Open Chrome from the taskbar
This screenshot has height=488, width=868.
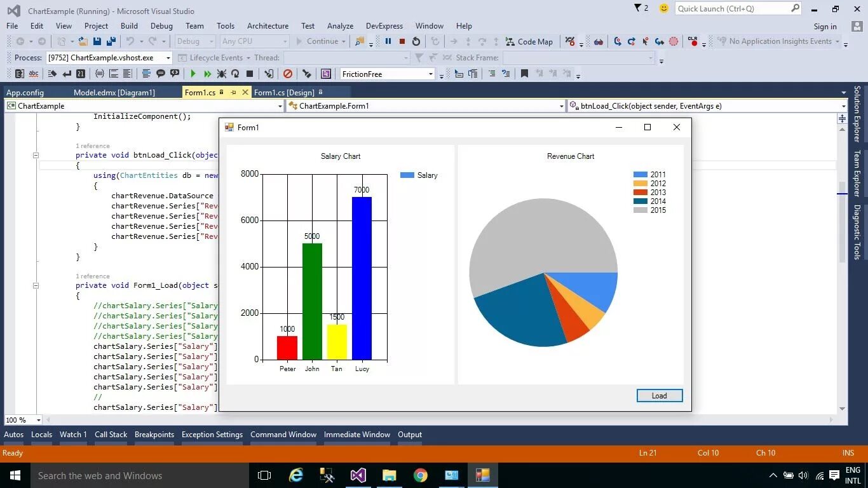[x=421, y=475]
